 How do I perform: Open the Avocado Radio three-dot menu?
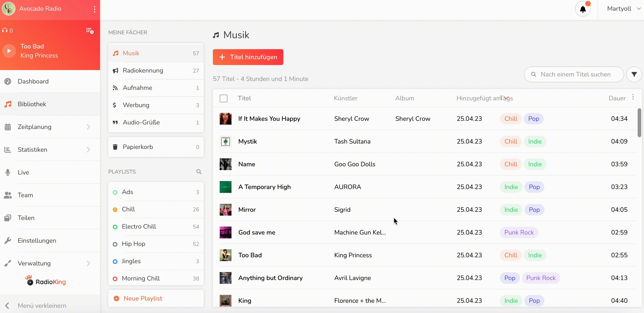pos(95,9)
